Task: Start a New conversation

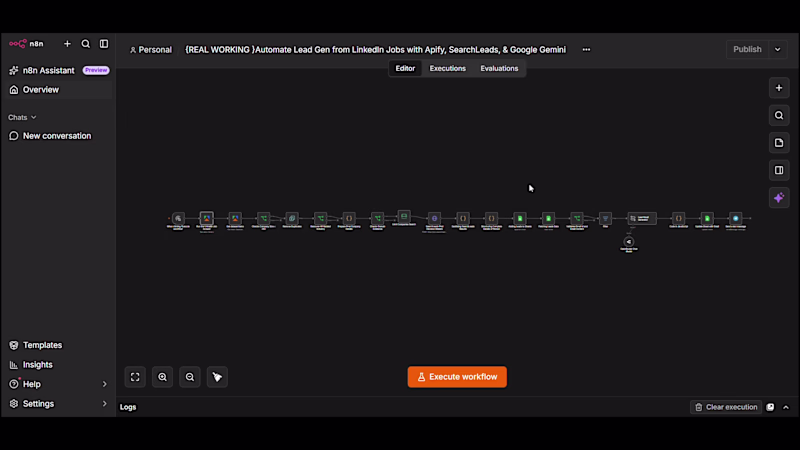Action: tap(57, 136)
